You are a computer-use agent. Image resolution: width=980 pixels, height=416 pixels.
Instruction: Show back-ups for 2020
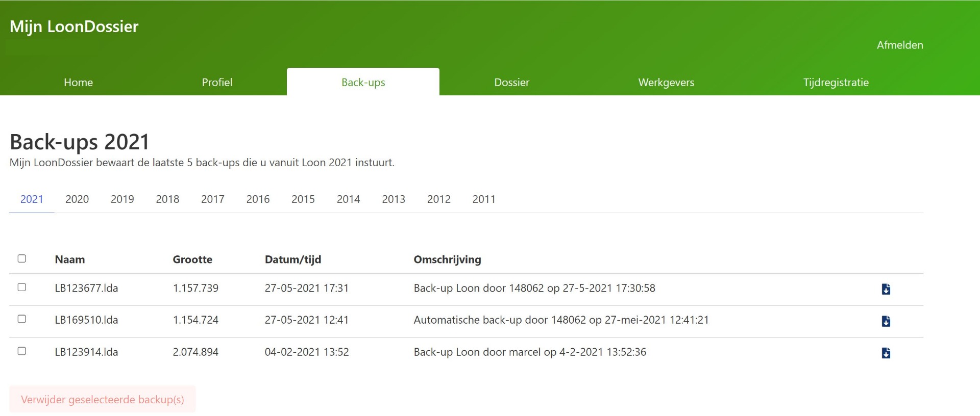click(x=77, y=199)
